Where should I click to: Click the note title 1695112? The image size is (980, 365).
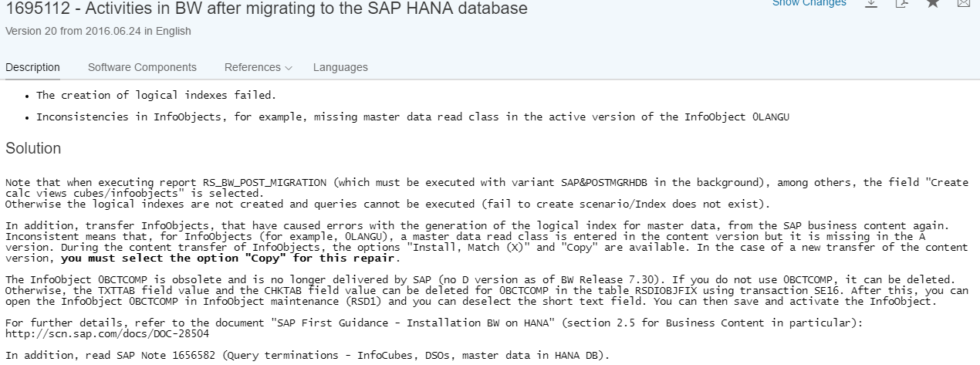(x=266, y=8)
